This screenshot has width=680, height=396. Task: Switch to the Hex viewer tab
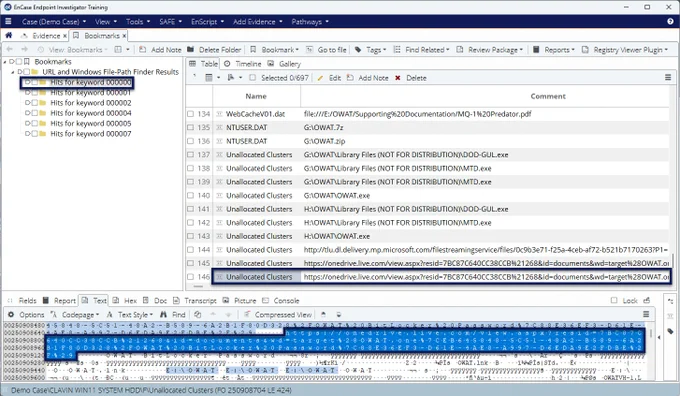[x=125, y=300]
